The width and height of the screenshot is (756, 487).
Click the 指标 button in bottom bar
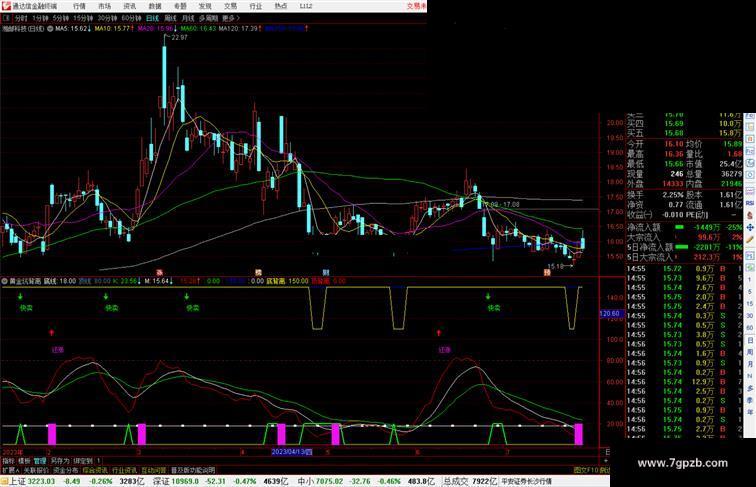[8, 461]
